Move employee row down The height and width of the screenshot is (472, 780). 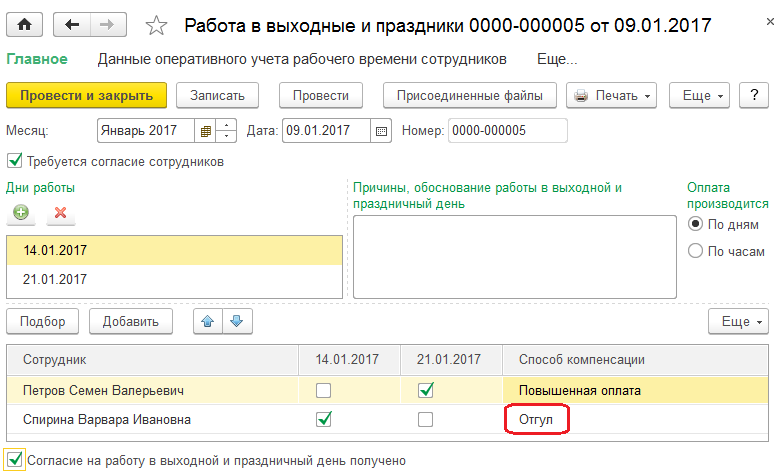pos(237,321)
